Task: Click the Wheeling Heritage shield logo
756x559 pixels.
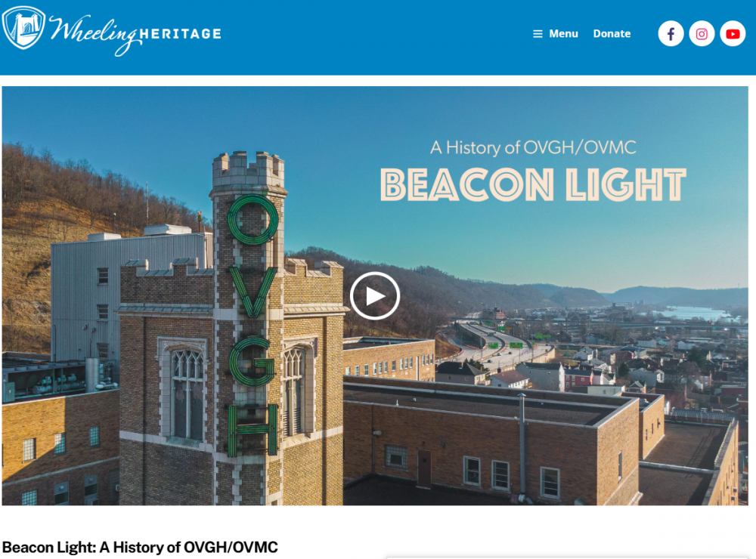Action: (x=23, y=28)
